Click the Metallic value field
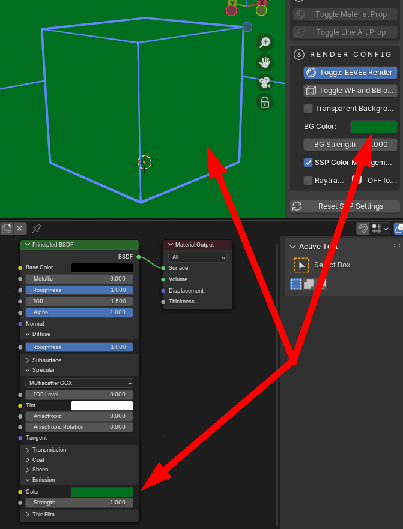The image size is (403, 529). 79,279
